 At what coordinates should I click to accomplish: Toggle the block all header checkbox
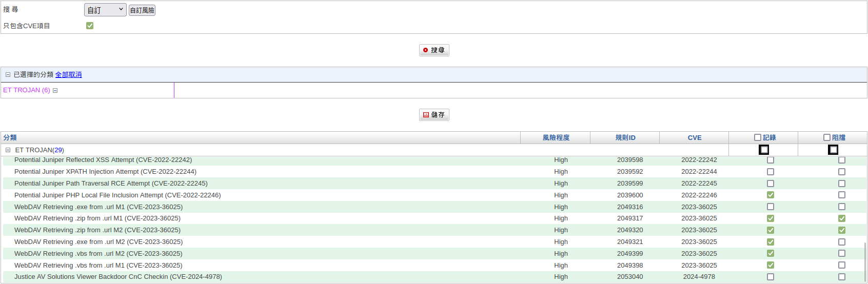pos(826,137)
